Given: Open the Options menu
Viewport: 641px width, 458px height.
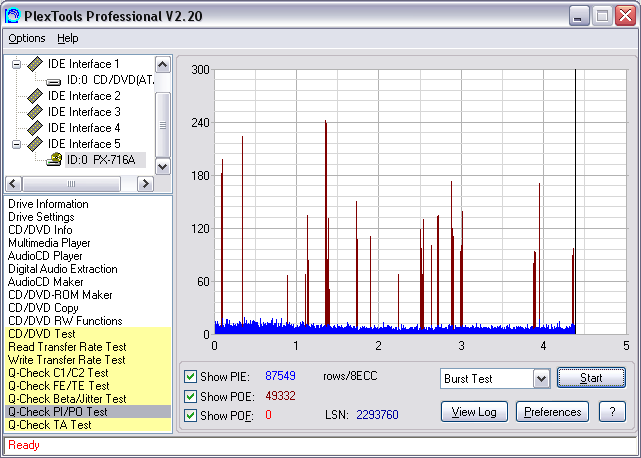Looking at the screenshot, I should tap(27, 38).
